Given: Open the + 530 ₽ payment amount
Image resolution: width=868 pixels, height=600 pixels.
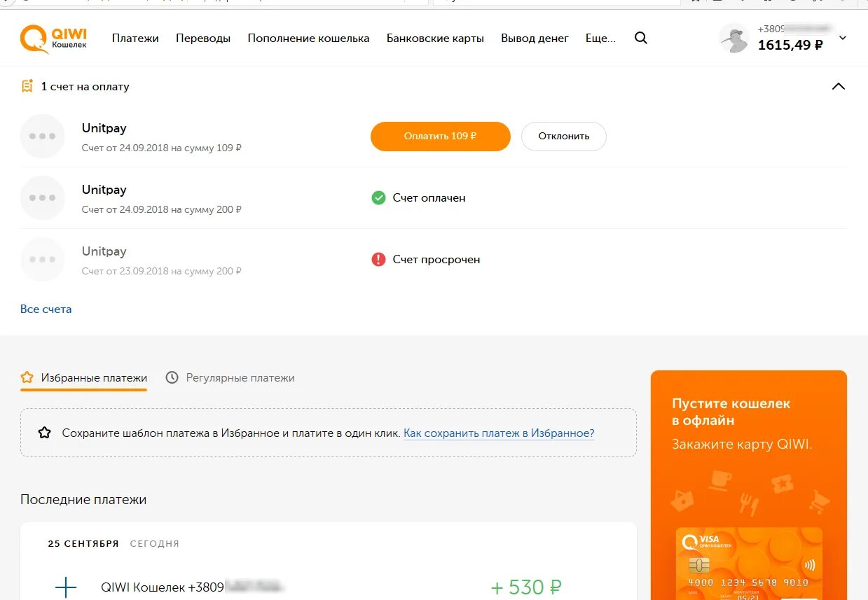Looking at the screenshot, I should 526,587.
